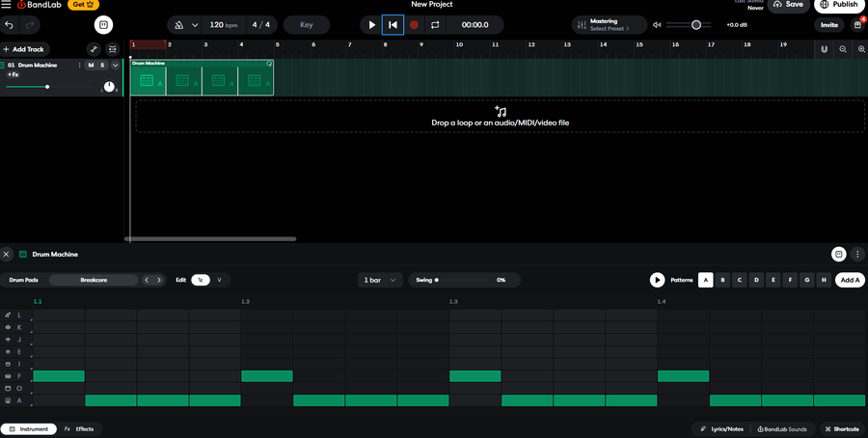This screenshot has width=868, height=438.
Task: Click the zoom out magnifier icon
Action: [843, 49]
